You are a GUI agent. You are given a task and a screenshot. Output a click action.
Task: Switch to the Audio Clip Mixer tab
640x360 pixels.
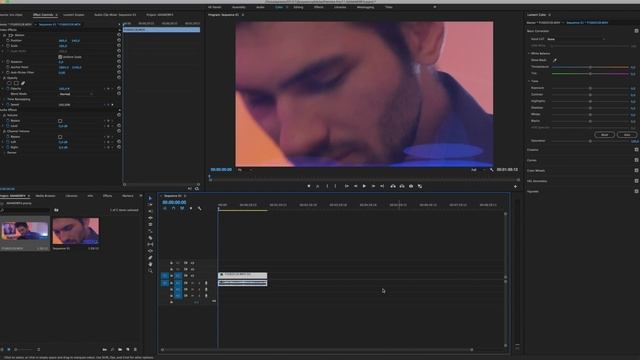click(x=115, y=15)
